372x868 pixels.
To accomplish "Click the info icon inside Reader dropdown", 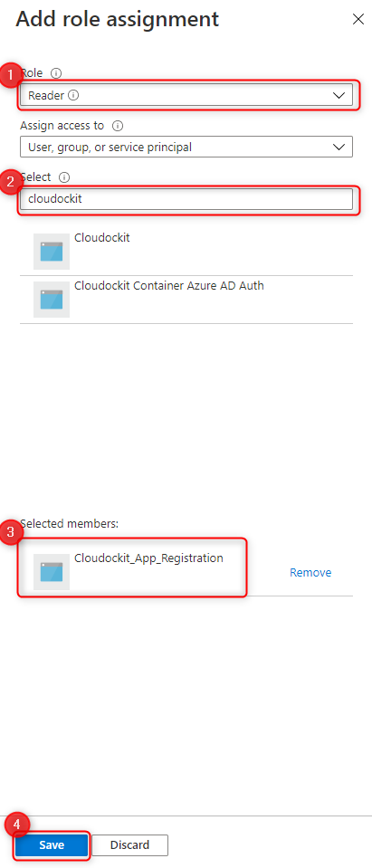I will click(73, 95).
